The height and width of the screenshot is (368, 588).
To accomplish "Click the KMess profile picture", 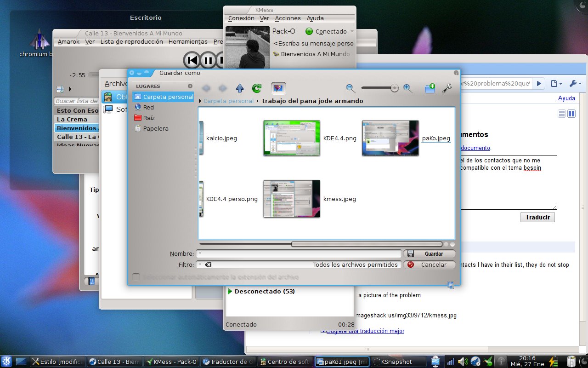I will coord(248,47).
